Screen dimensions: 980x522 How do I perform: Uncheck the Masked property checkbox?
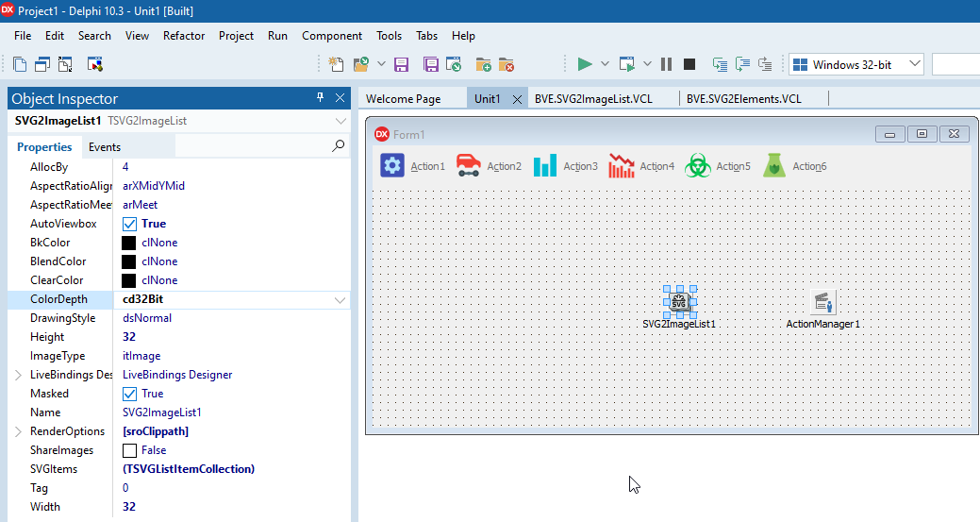(130, 394)
